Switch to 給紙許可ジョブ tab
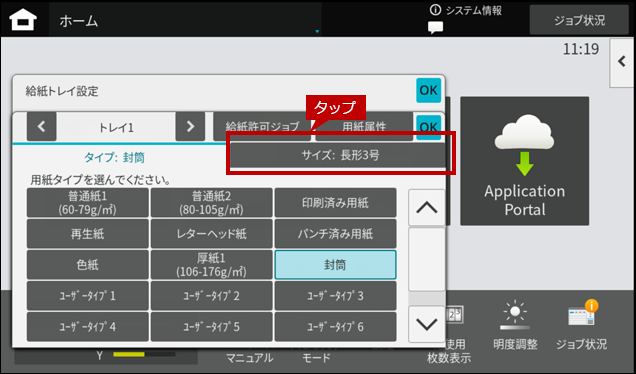This screenshot has height=374, width=636. coord(262,126)
